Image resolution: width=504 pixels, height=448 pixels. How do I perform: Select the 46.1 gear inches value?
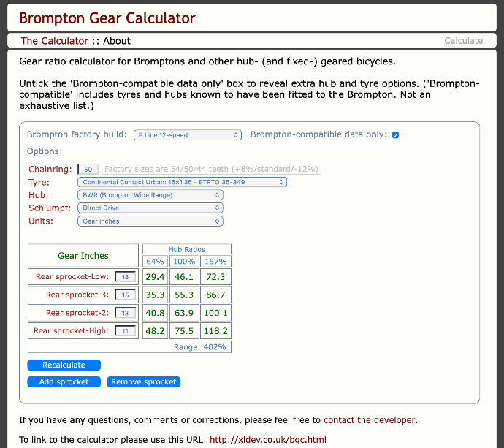pos(184,277)
